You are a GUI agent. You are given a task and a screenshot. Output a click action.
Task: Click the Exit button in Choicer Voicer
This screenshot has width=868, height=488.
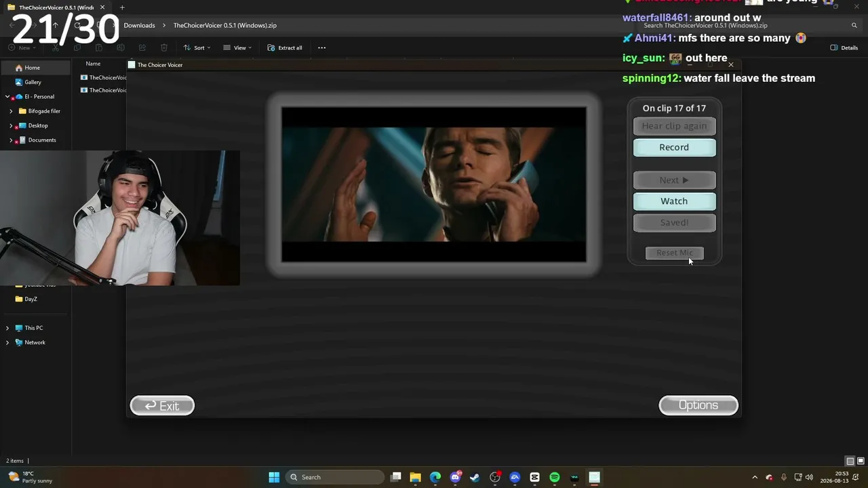162,405
